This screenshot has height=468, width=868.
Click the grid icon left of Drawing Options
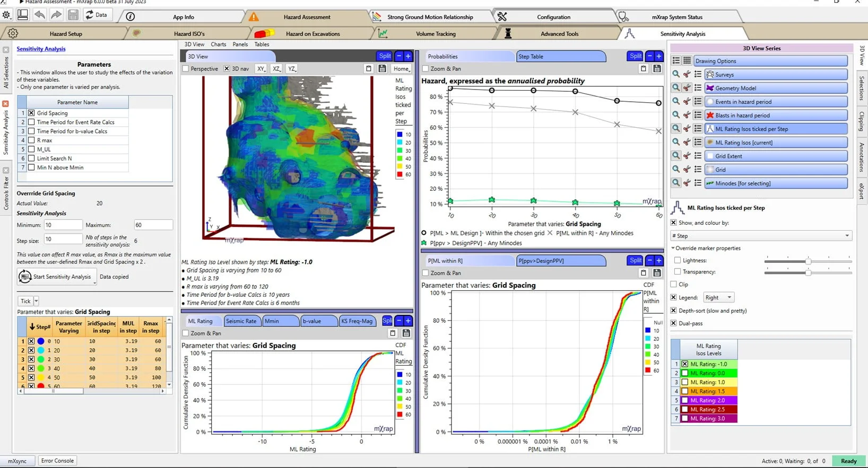[687, 61]
